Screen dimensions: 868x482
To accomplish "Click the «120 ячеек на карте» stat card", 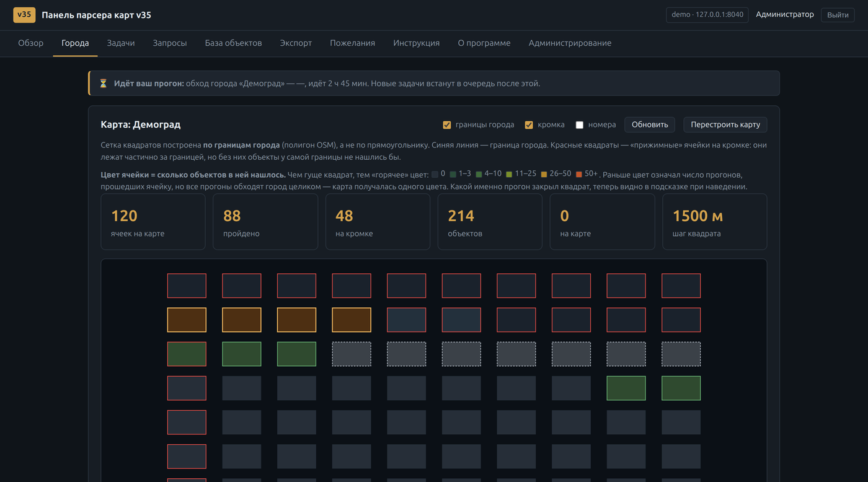I will click(153, 222).
